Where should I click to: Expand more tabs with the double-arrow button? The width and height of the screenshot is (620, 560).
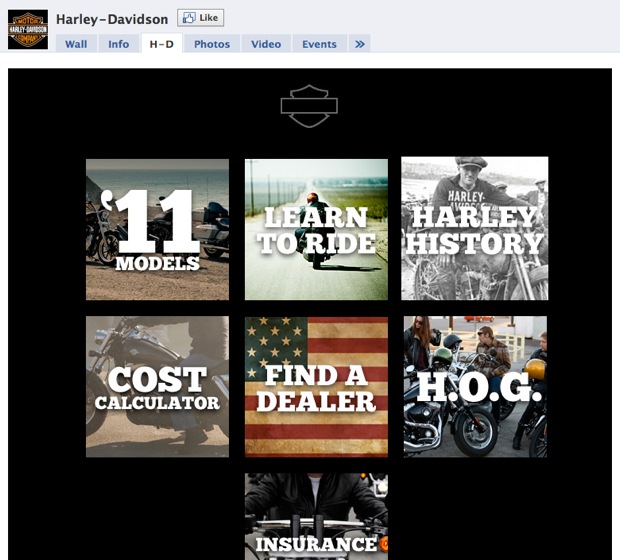pyautogui.click(x=360, y=44)
